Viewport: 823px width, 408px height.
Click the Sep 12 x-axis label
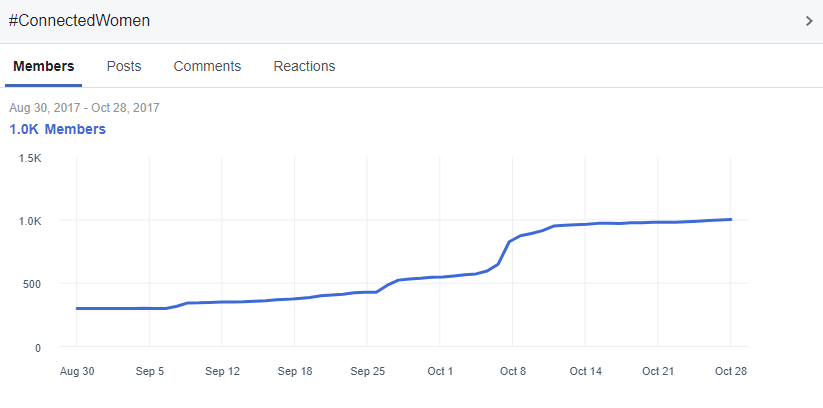pyautogui.click(x=223, y=371)
